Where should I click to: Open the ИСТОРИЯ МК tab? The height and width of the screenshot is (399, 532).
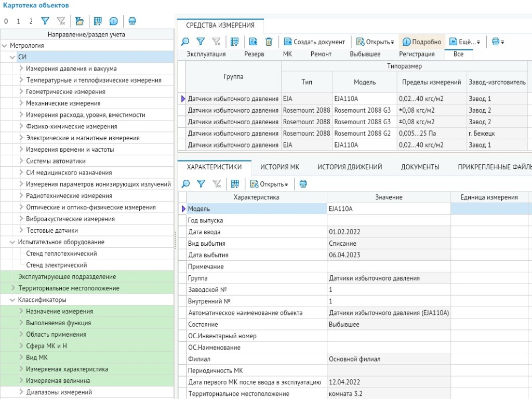point(280,167)
